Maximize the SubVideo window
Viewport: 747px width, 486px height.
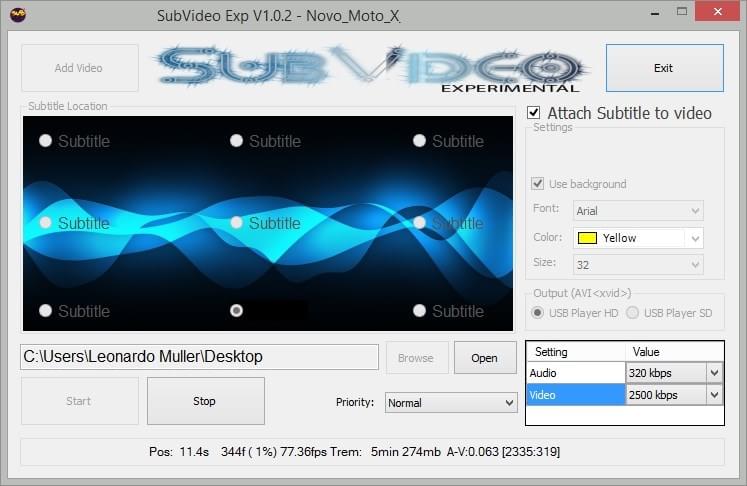pyautogui.click(x=682, y=12)
